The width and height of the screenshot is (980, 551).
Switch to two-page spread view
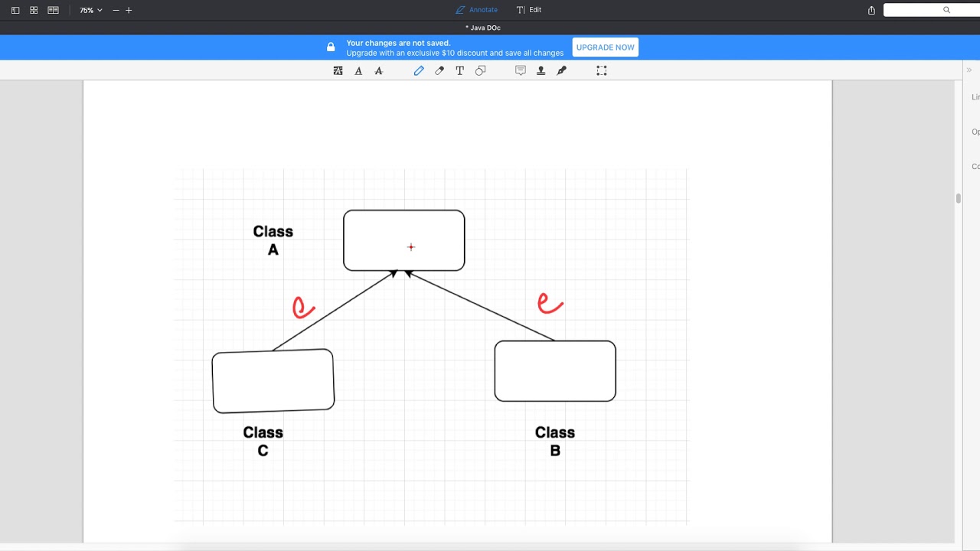(x=53, y=10)
